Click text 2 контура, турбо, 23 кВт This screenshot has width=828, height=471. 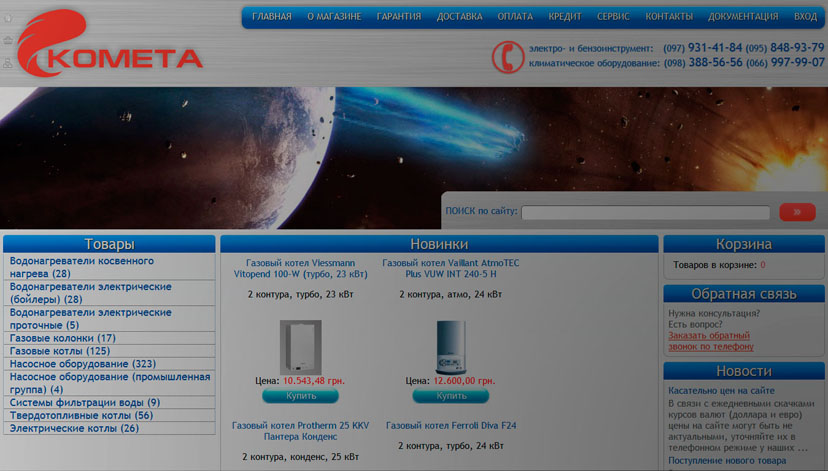(x=300, y=294)
